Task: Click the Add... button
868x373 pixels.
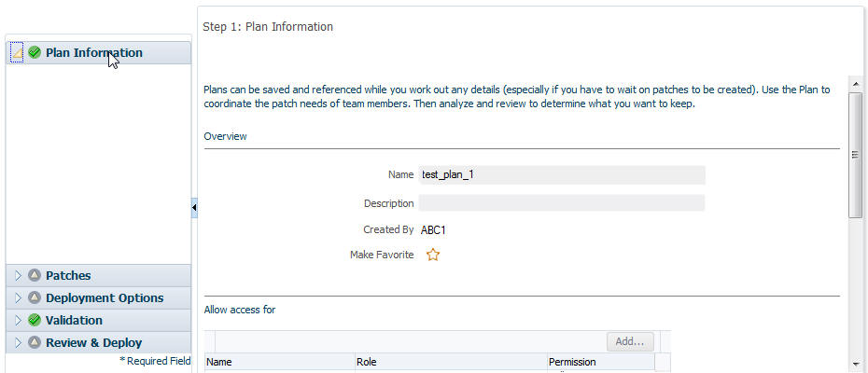Action: [630, 341]
